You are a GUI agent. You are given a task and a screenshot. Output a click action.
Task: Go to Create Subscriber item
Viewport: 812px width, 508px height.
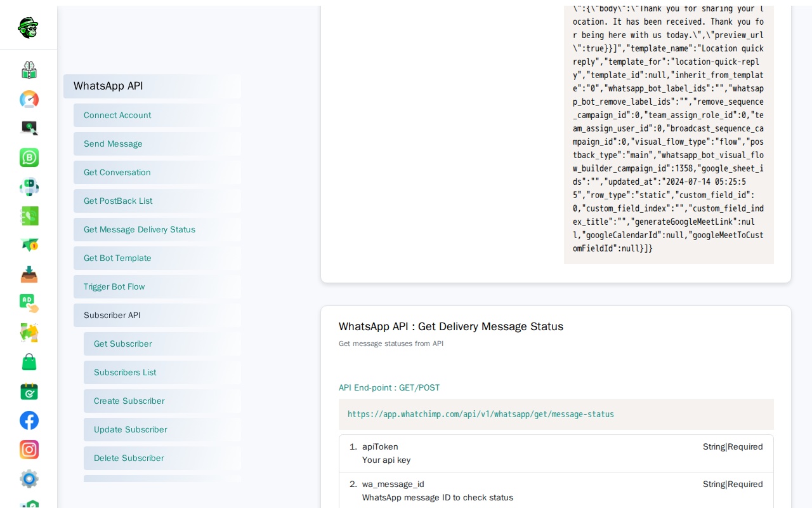click(x=162, y=401)
